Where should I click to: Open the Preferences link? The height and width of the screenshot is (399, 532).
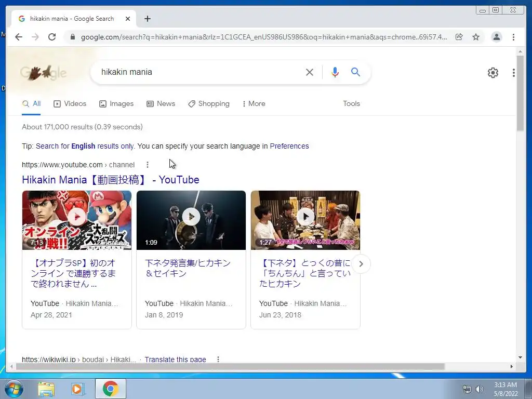point(289,146)
